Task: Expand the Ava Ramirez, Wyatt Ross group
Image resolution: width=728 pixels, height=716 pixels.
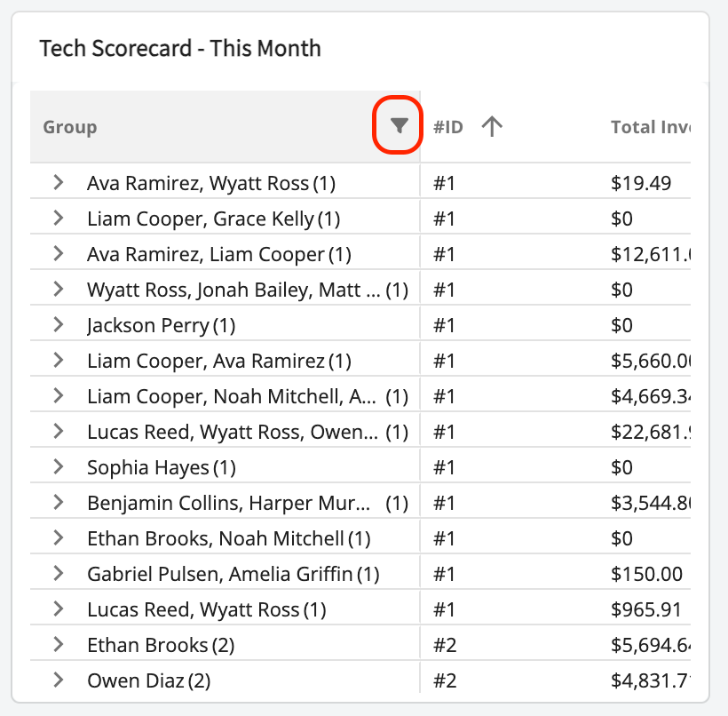Action: (58, 182)
